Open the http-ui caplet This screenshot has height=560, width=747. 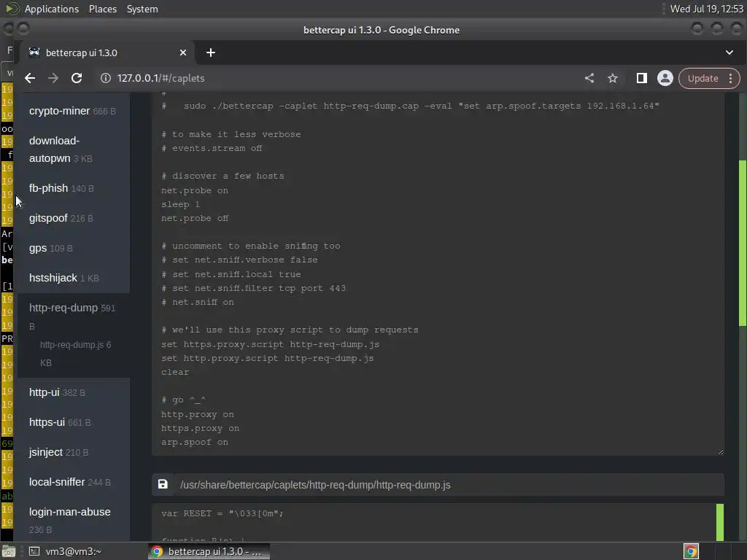[x=72, y=392]
